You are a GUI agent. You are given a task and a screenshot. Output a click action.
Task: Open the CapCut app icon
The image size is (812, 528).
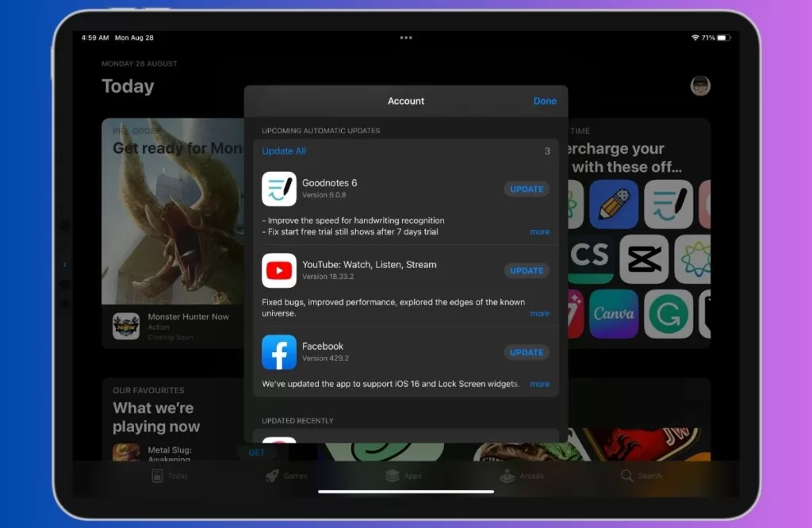click(644, 259)
